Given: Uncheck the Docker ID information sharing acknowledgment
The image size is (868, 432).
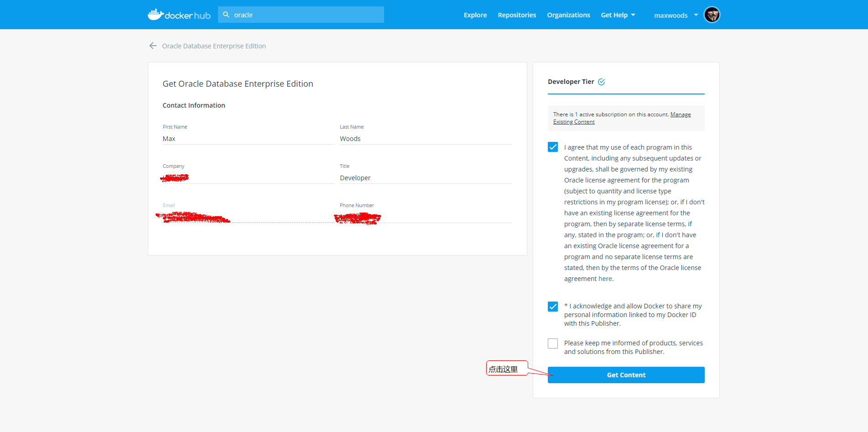Looking at the screenshot, I should 552,306.
